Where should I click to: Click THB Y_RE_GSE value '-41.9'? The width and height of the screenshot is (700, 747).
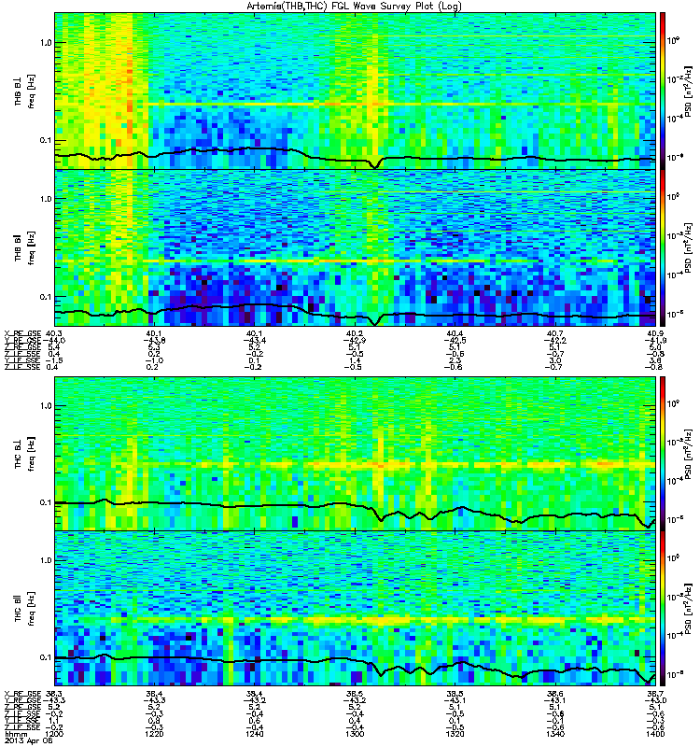click(x=655, y=341)
